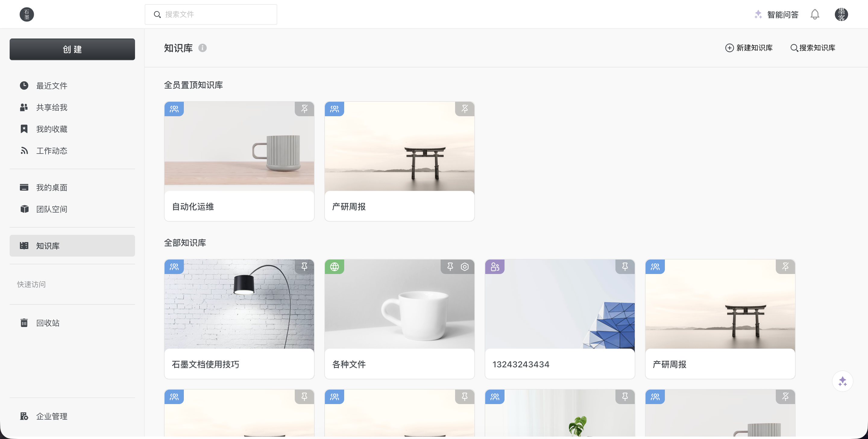Click the 最近文件 clock icon
Viewport: 868px width, 439px height.
tap(24, 86)
